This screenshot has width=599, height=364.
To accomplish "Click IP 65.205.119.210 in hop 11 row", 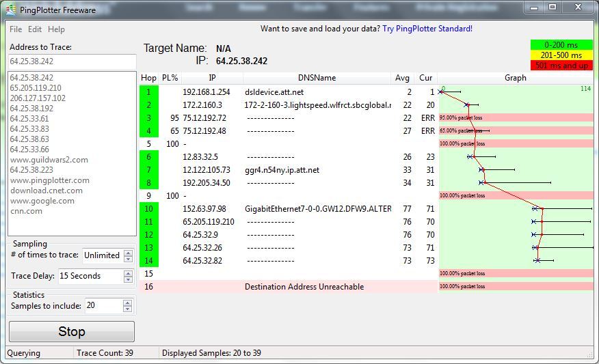I will [208, 222].
